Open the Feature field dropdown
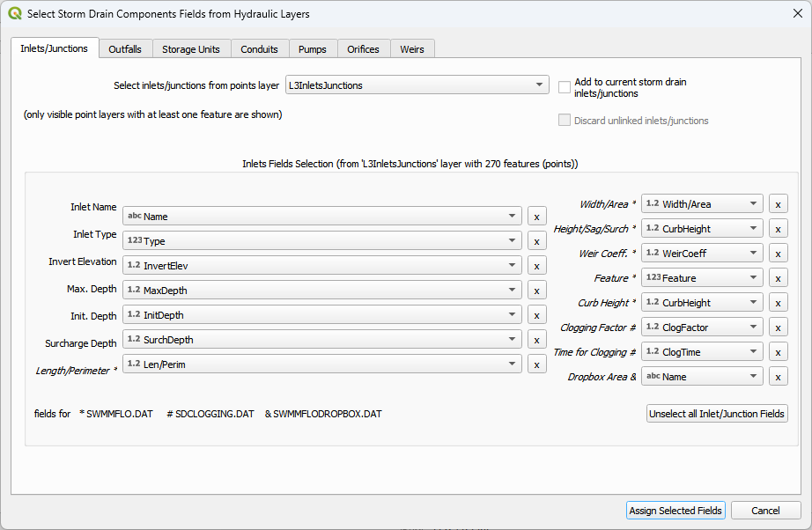The height and width of the screenshot is (530, 812). coord(702,278)
